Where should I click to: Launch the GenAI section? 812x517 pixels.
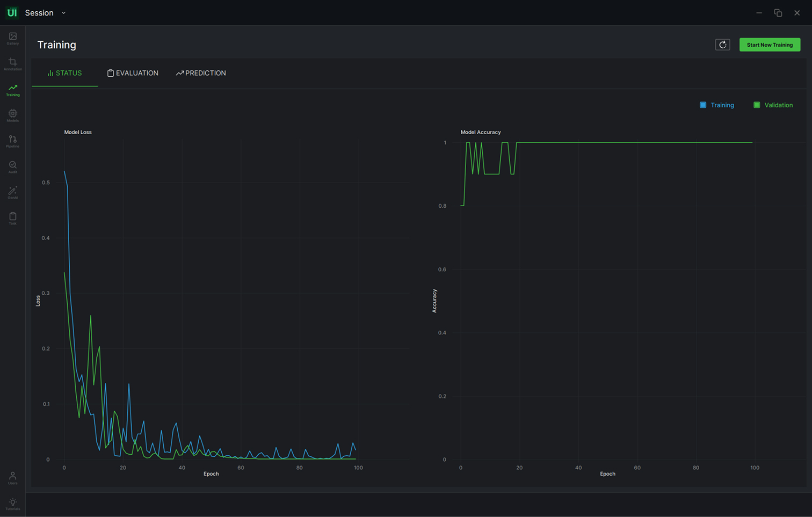pyautogui.click(x=12, y=193)
